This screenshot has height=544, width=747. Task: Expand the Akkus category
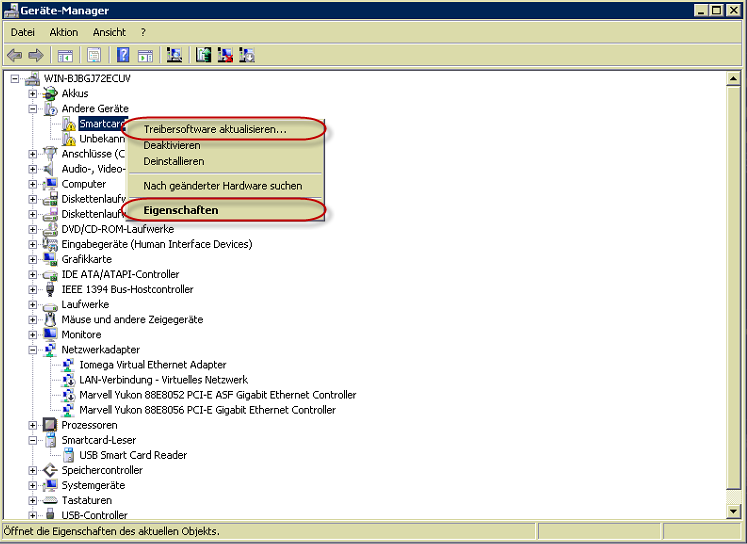pyautogui.click(x=33, y=94)
